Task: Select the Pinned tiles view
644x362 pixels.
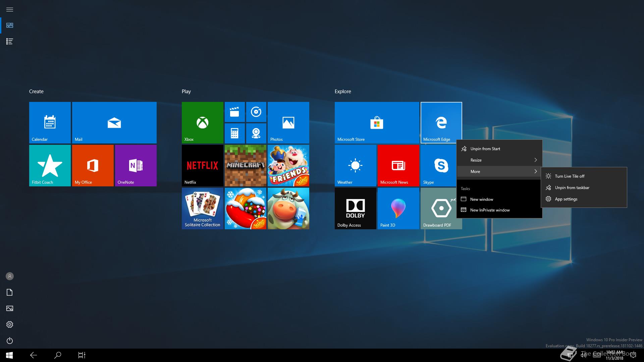Action: 10,25
